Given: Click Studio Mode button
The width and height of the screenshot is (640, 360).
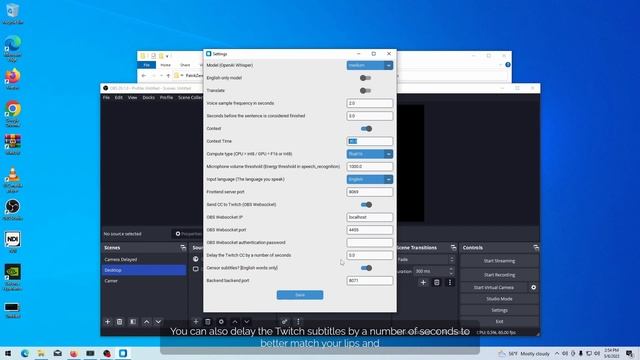Looking at the screenshot, I should 499,299.
